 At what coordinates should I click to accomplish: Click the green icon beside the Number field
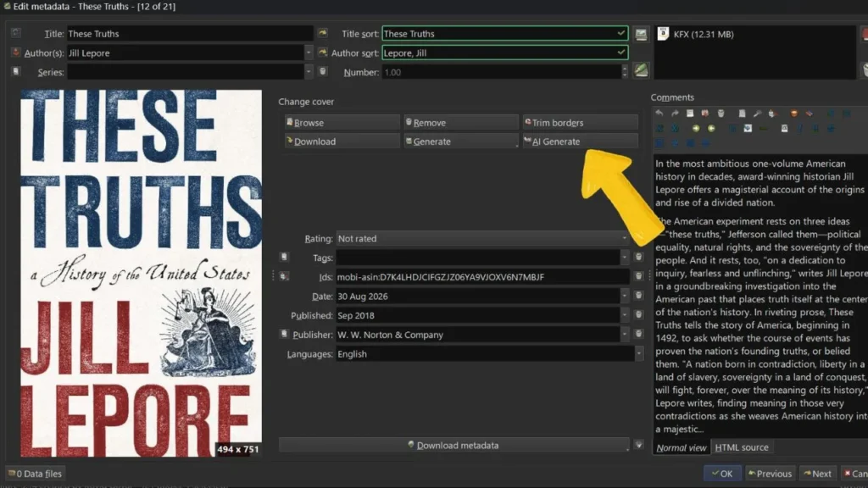click(641, 70)
